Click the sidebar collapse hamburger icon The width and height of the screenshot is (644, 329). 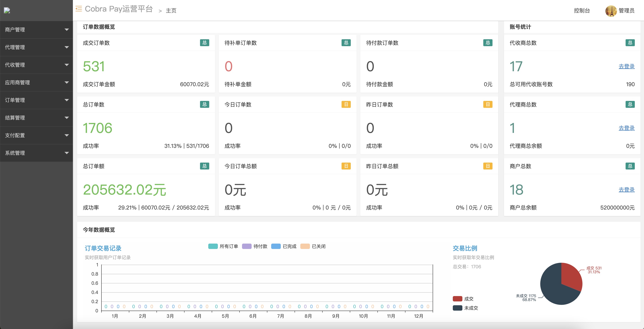coord(78,9)
